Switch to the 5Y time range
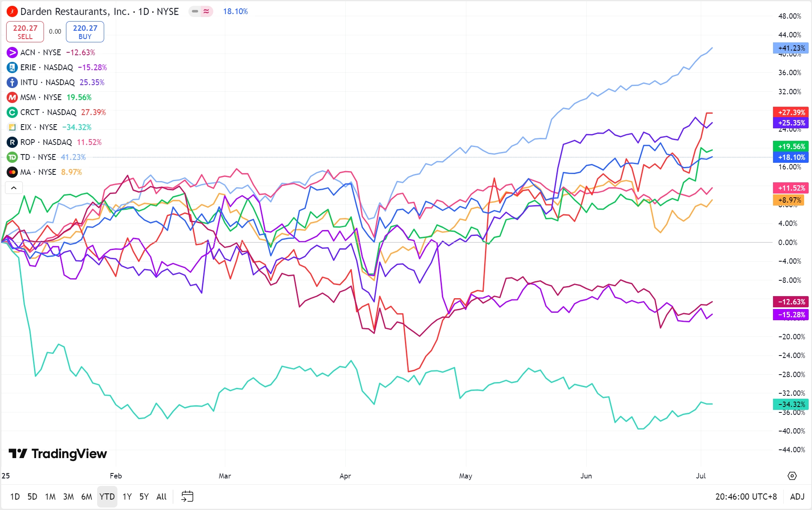Image resolution: width=812 pixels, height=510 pixels. 144,497
